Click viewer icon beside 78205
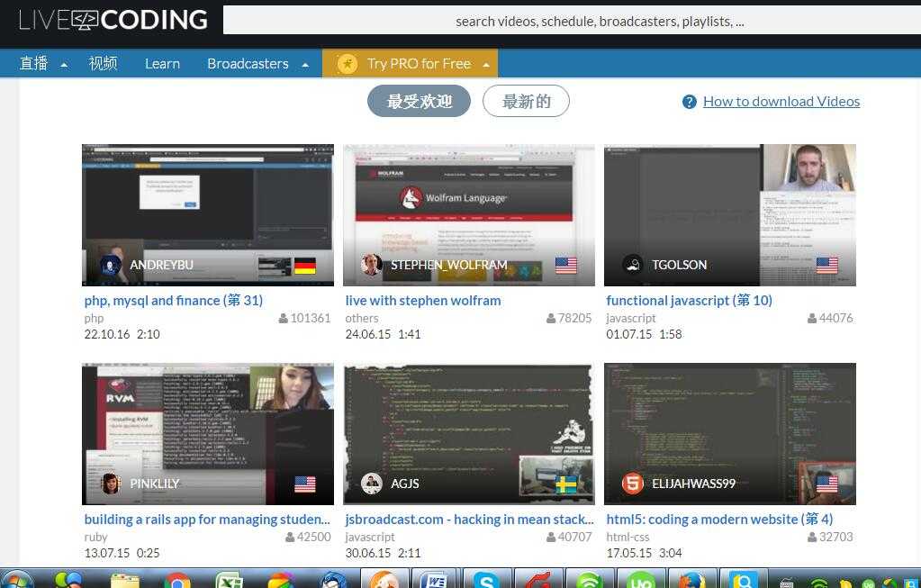 (x=551, y=319)
